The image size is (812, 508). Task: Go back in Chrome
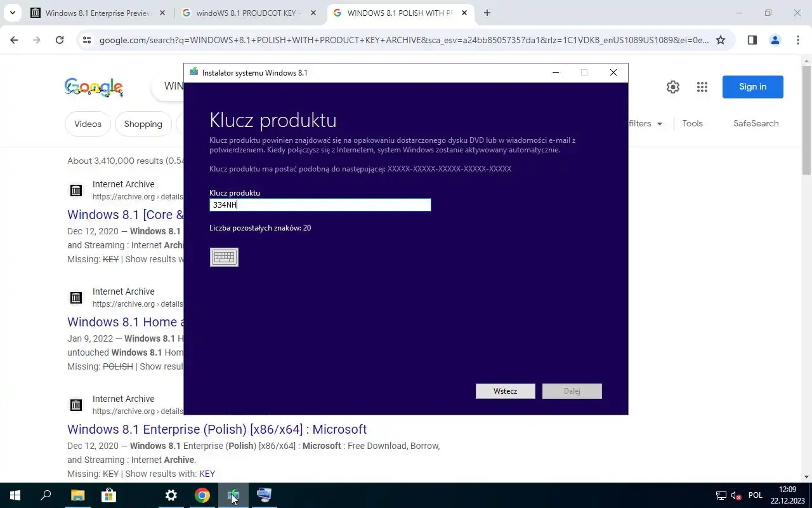(14, 40)
